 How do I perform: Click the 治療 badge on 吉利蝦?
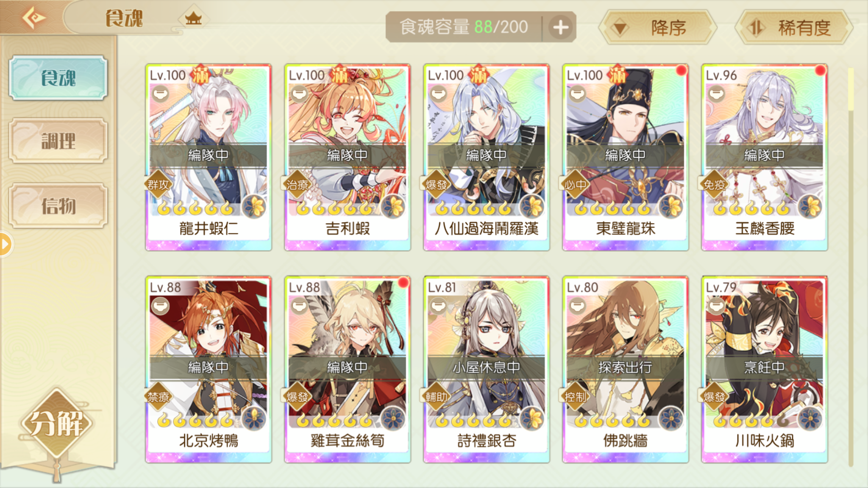point(297,185)
